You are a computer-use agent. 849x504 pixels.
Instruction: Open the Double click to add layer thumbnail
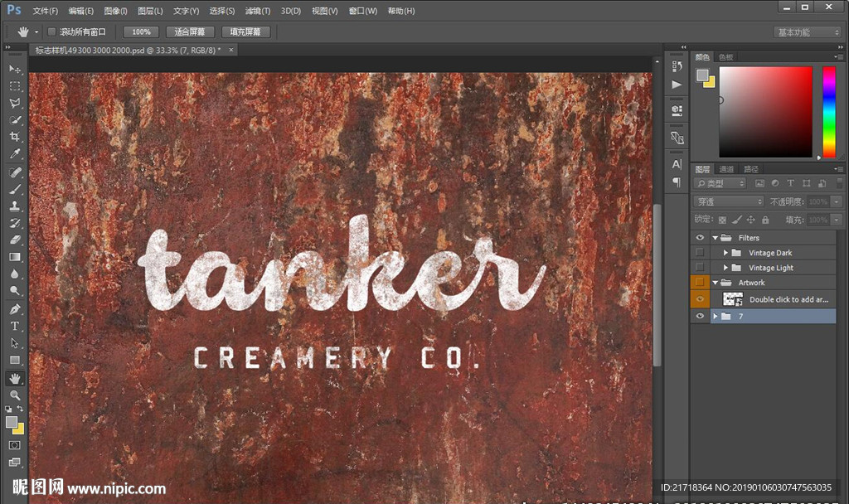[733, 298]
